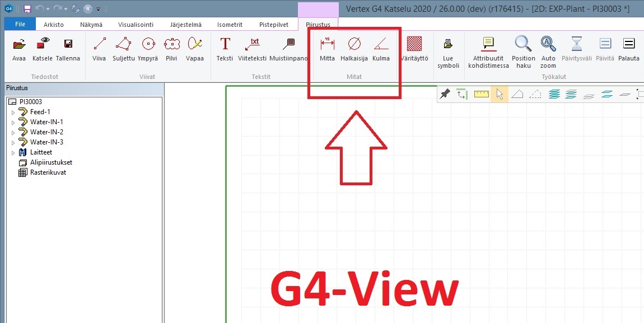Screen dimensions: 644x323
Task: Select Rasterikuvat in the tree
Action: 48,172
